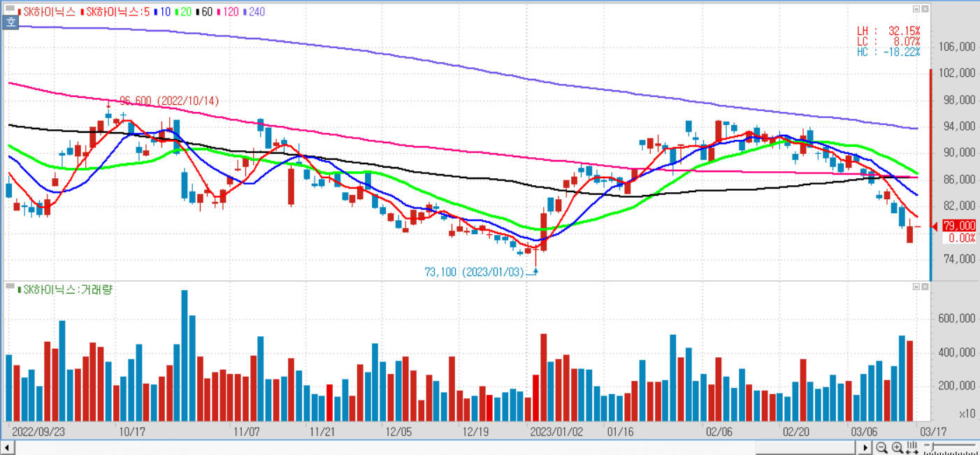Click the 102,000 price axis label
This screenshot has height=455, width=980.
click(x=958, y=73)
